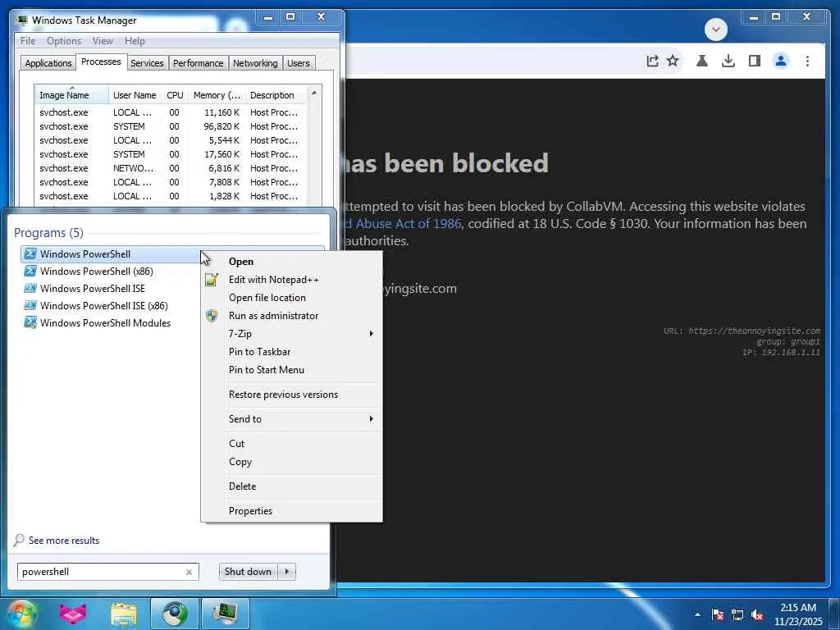Switch to the Services tab
840x630 pixels.
click(x=147, y=63)
